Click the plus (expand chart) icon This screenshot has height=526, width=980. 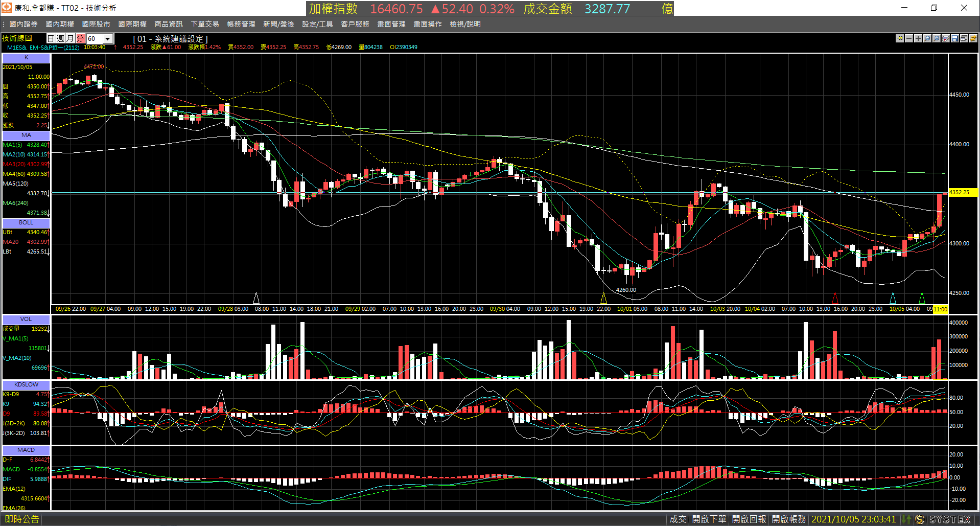(x=918, y=38)
